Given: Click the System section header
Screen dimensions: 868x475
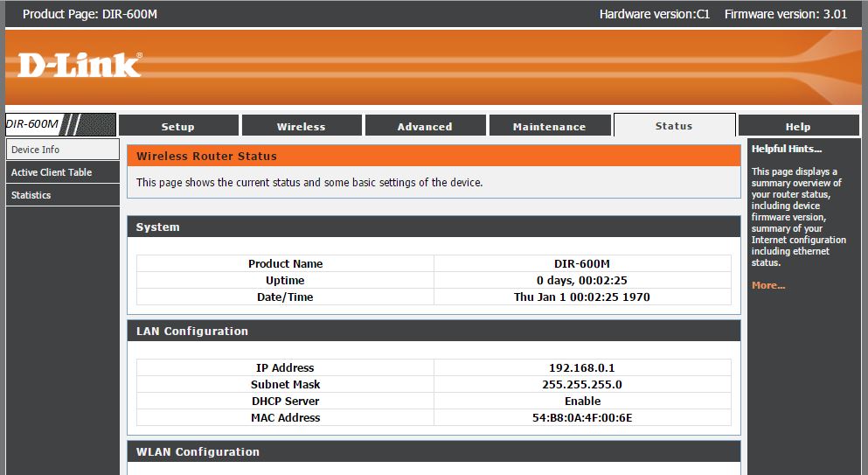Looking at the screenshot, I should click(x=434, y=227).
